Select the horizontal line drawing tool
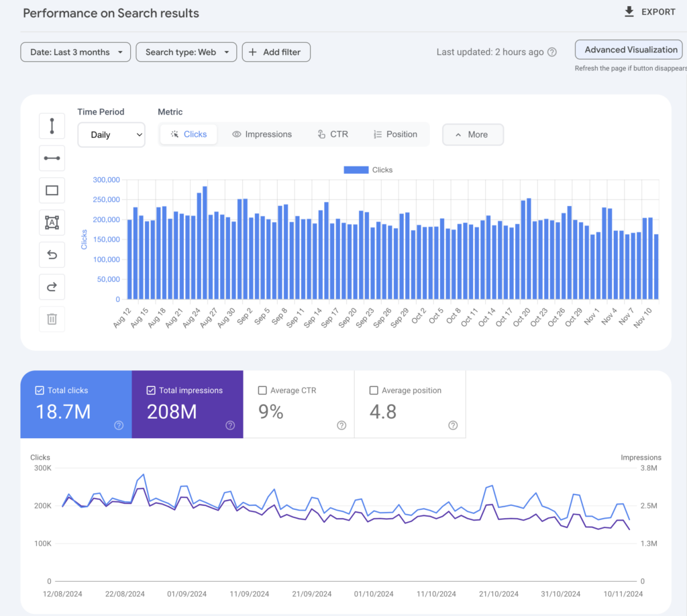The image size is (687, 616). coord(52,158)
